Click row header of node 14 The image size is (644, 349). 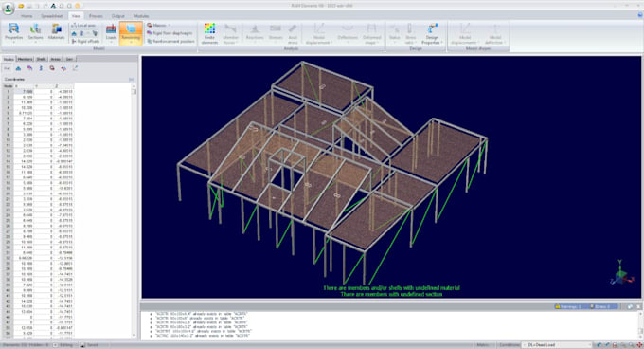(x=8, y=161)
